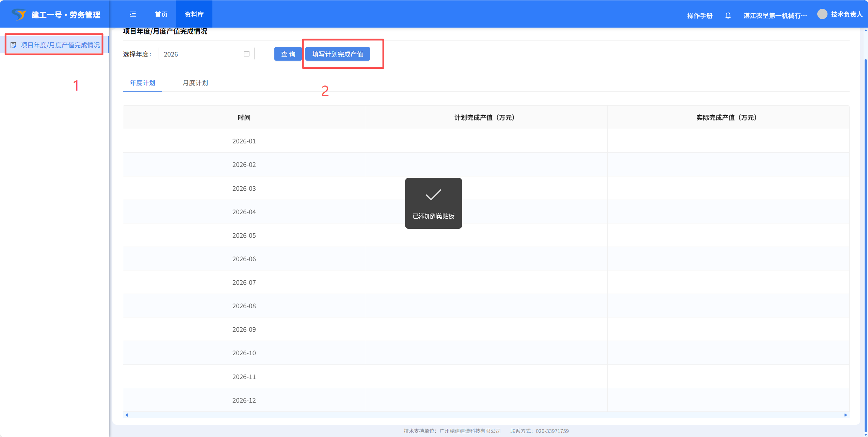Open the notification bell icon
The width and height of the screenshot is (868, 437).
pos(728,15)
